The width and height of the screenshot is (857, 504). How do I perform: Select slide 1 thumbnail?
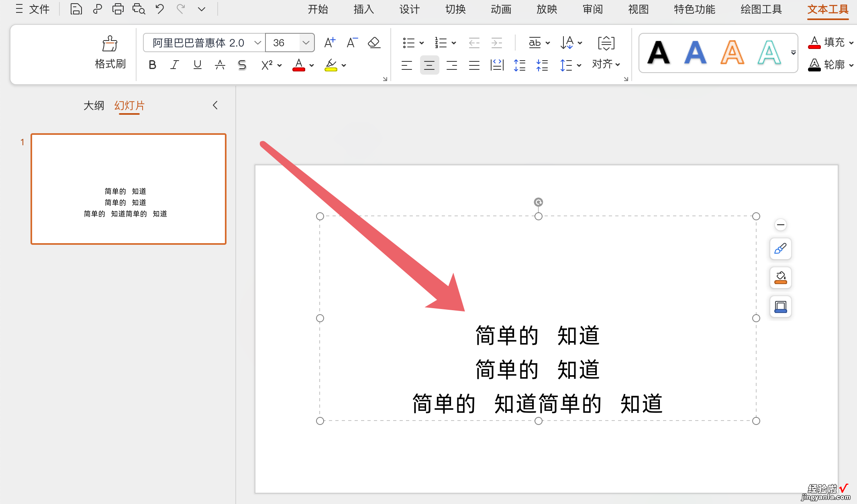pos(129,189)
